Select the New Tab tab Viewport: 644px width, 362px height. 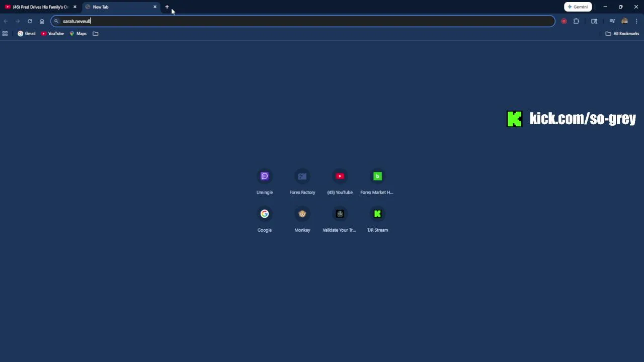pyautogui.click(x=121, y=7)
